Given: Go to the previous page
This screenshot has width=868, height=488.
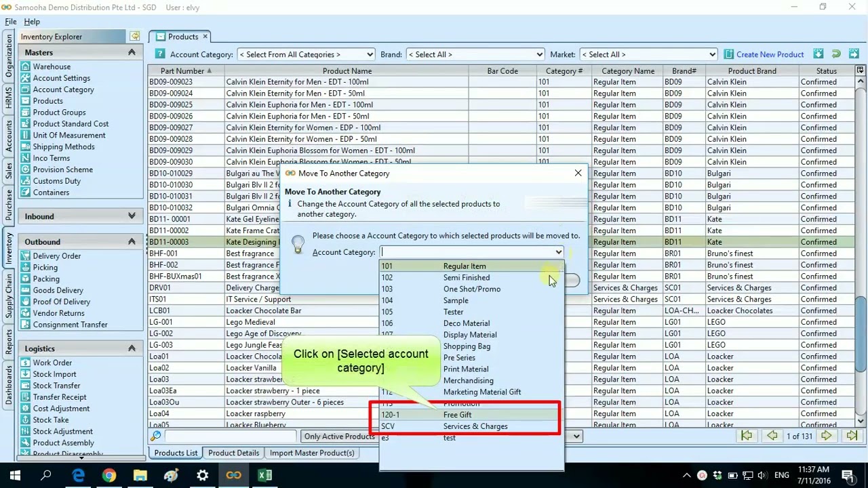Looking at the screenshot, I should [772, 436].
